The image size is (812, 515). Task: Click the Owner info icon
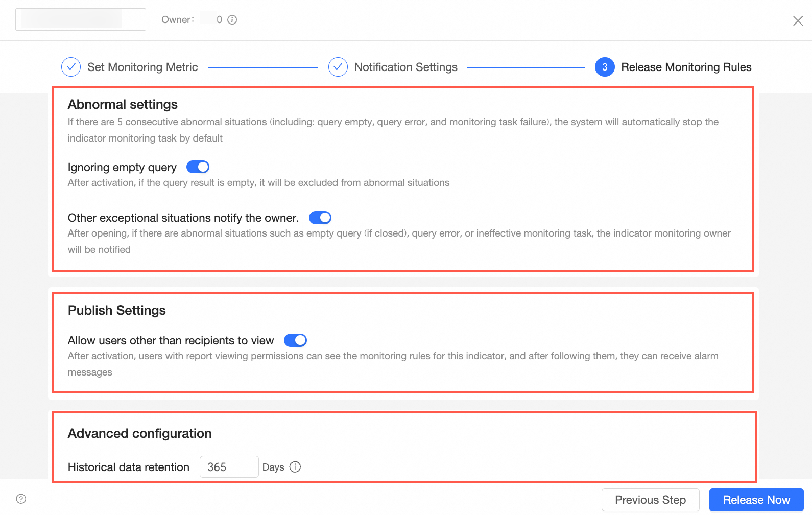232,20
